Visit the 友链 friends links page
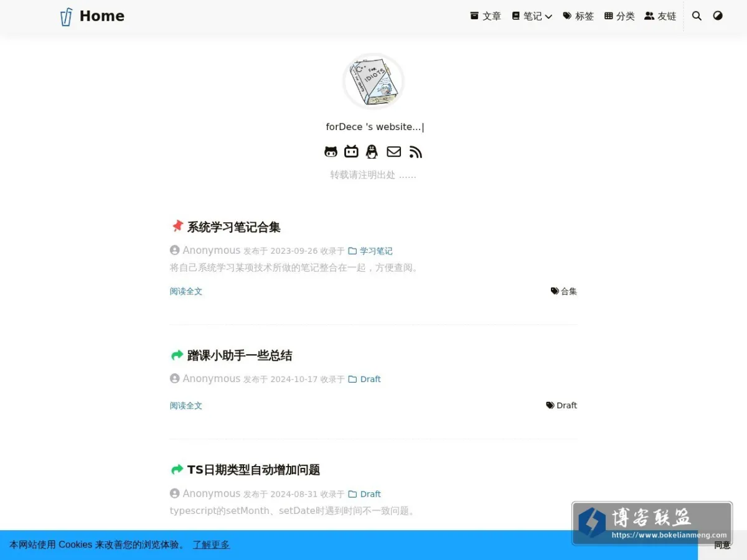Viewport: 747px width, 560px height. (x=660, y=16)
